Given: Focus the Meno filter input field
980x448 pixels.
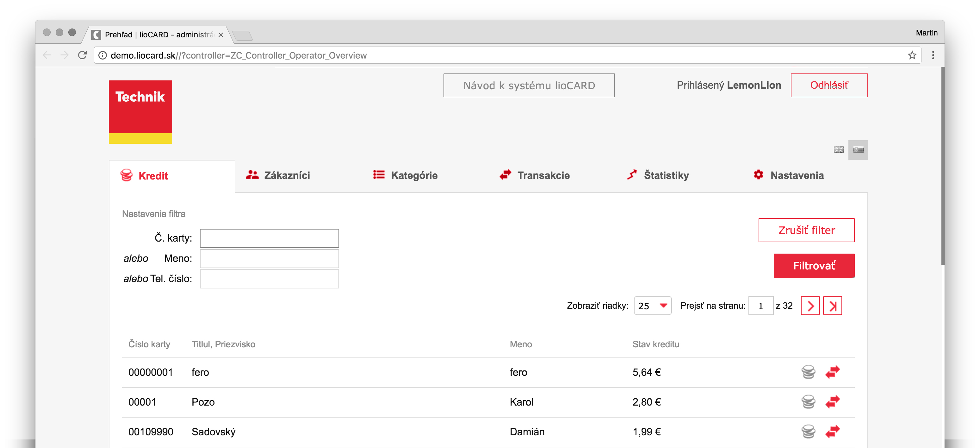Looking at the screenshot, I should coord(269,258).
